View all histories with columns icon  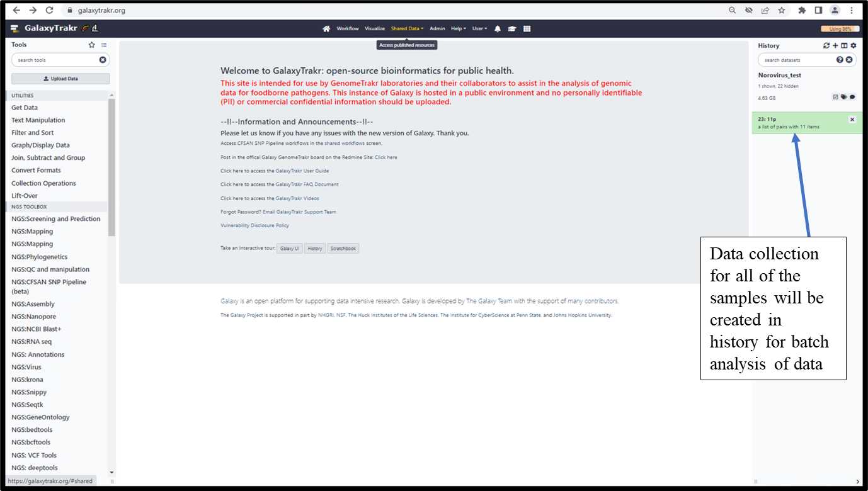click(844, 45)
